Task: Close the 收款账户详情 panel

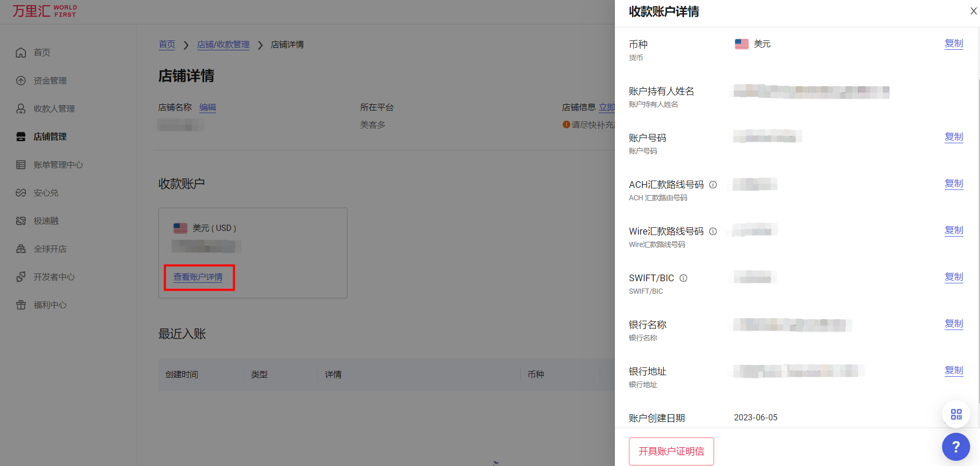Action: (973, 11)
